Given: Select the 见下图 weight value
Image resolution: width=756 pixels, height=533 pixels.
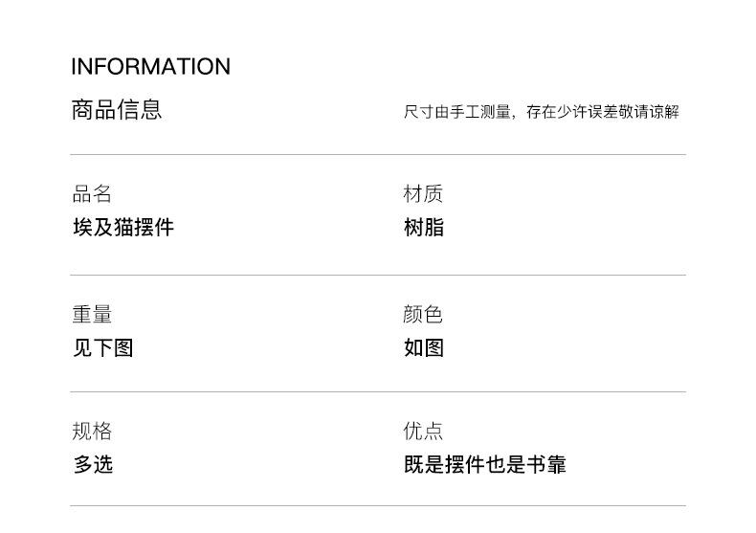Looking at the screenshot, I should 103,348.
